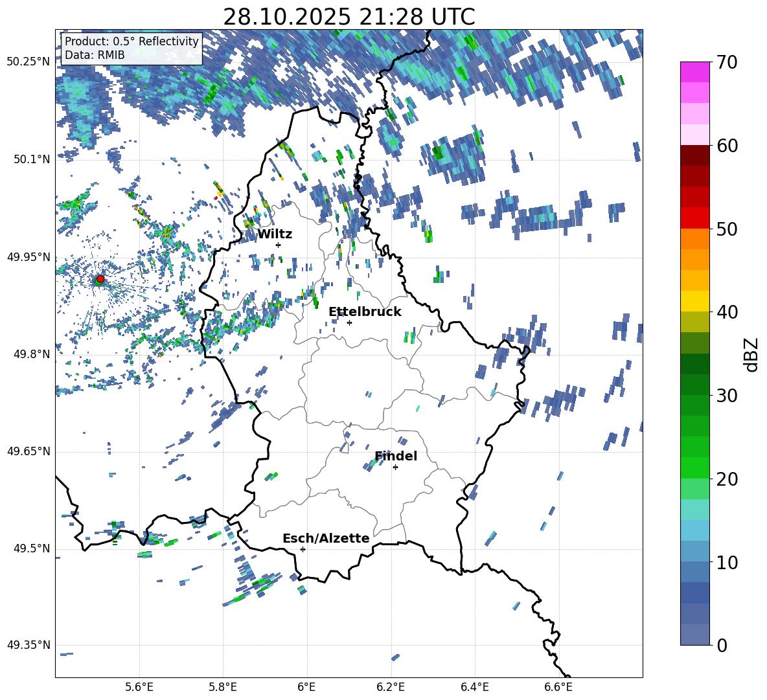Click the Esch/Alzette city label
The width and height of the screenshot is (767, 700).
tap(326, 538)
